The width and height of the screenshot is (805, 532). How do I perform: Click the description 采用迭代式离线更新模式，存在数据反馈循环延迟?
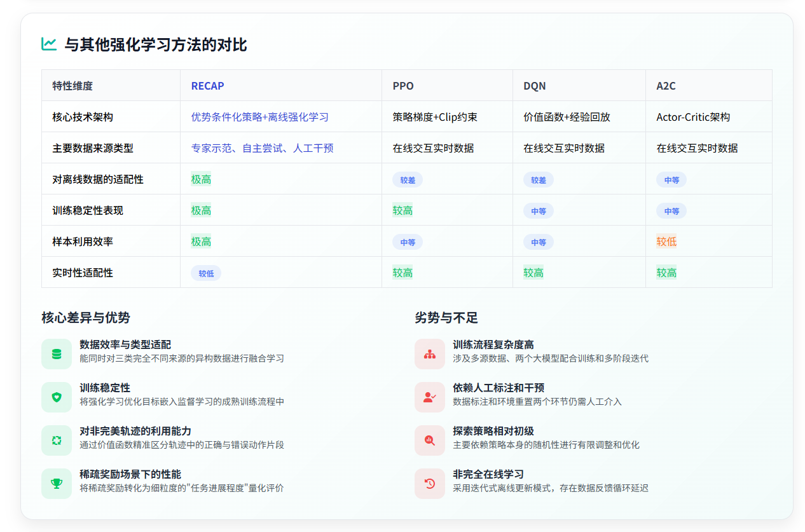pyautogui.click(x=551, y=488)
